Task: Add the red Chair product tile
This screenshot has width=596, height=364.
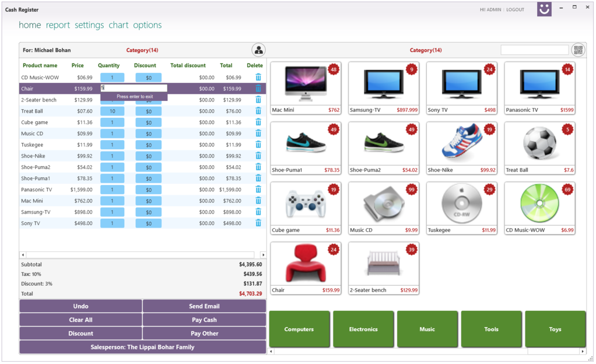Action: [x=306, y=268]
